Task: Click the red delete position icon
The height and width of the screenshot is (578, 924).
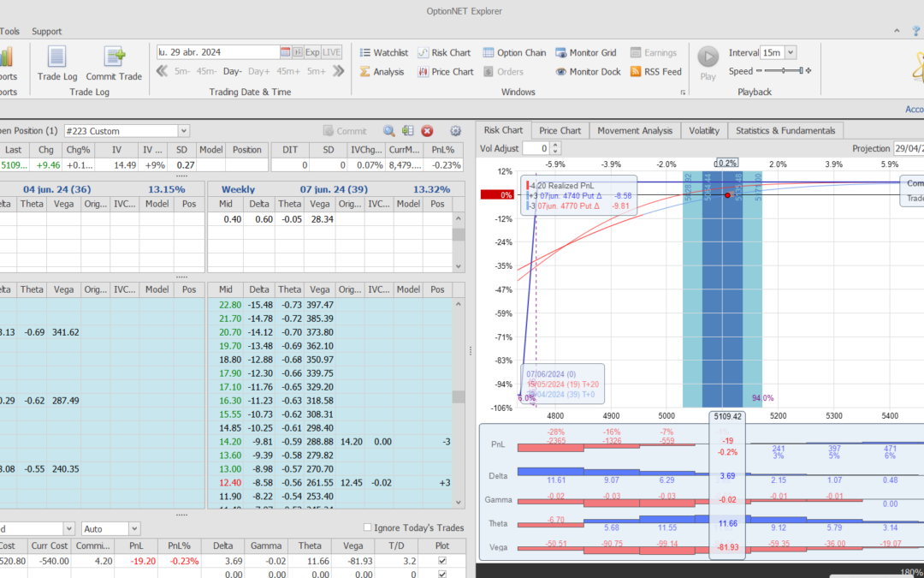Action: [427, 131]
